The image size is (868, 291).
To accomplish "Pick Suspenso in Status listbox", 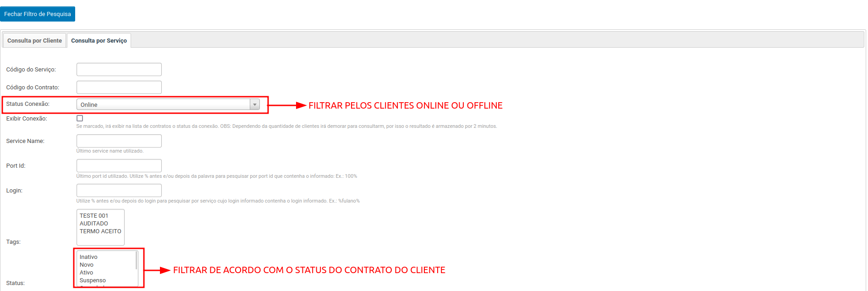I will [93, 280].
